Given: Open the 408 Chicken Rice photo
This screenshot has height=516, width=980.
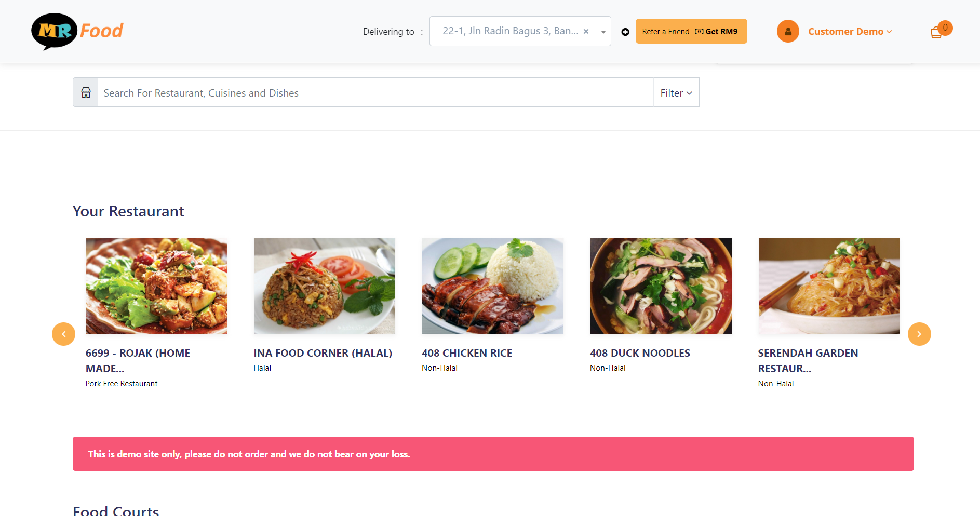Looking at the screenshot, I should coord(492,286).
